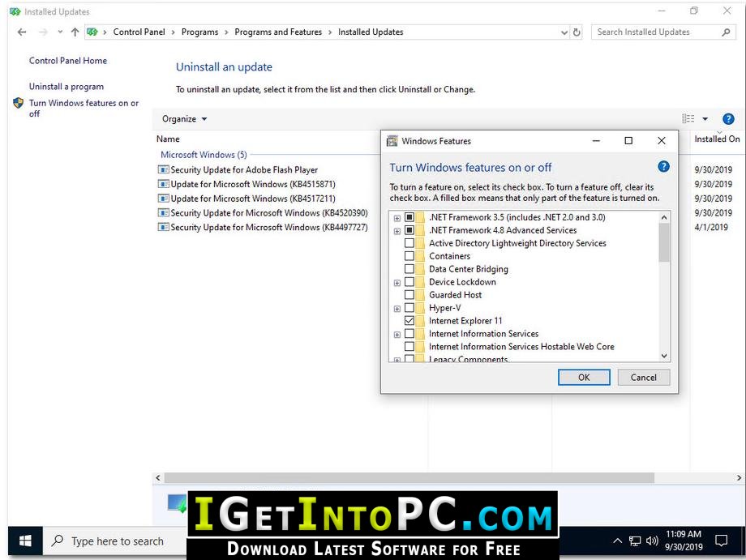The image size is (746, 560).
Task: Click Cancel in Windows Features dialog
Action: [x=643, y=378]
